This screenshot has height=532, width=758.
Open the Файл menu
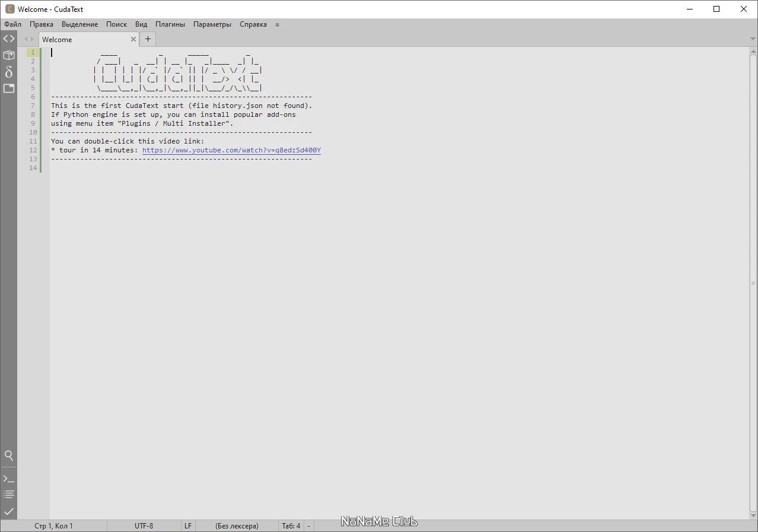tap(12, 24)
